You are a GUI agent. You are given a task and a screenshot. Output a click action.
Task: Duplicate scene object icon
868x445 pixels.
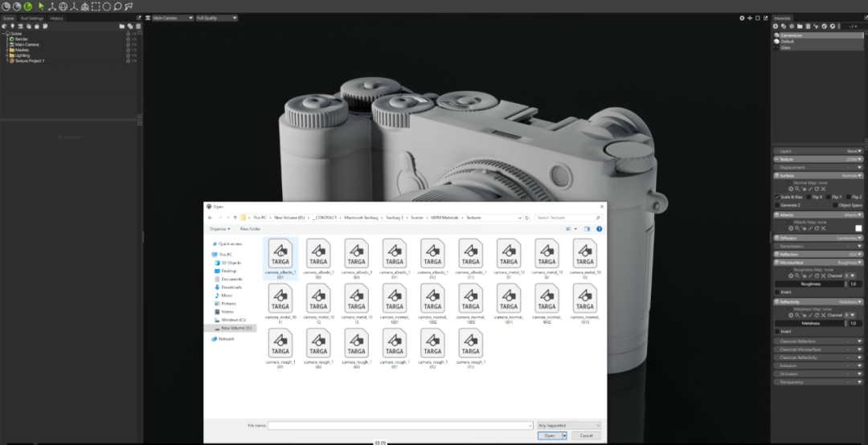pyautogui.click(x=130, y=26)
